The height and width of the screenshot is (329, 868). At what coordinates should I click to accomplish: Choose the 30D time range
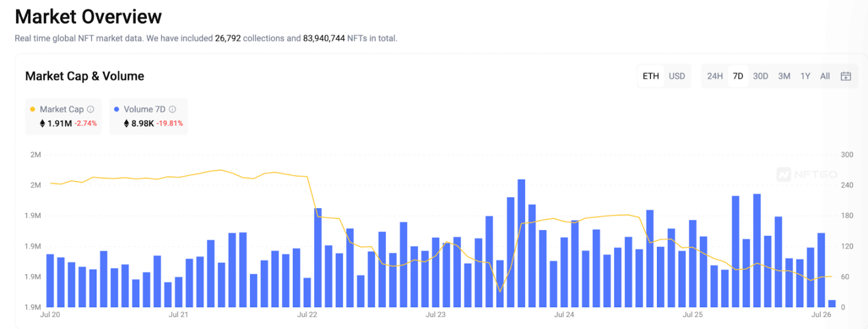(761, 76)
